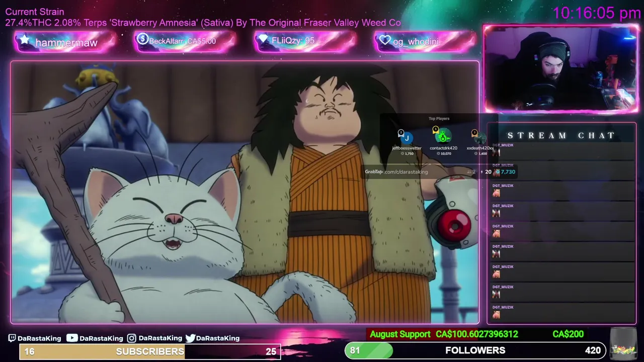Click the jeffboesswetter player name

click(407, 148)
